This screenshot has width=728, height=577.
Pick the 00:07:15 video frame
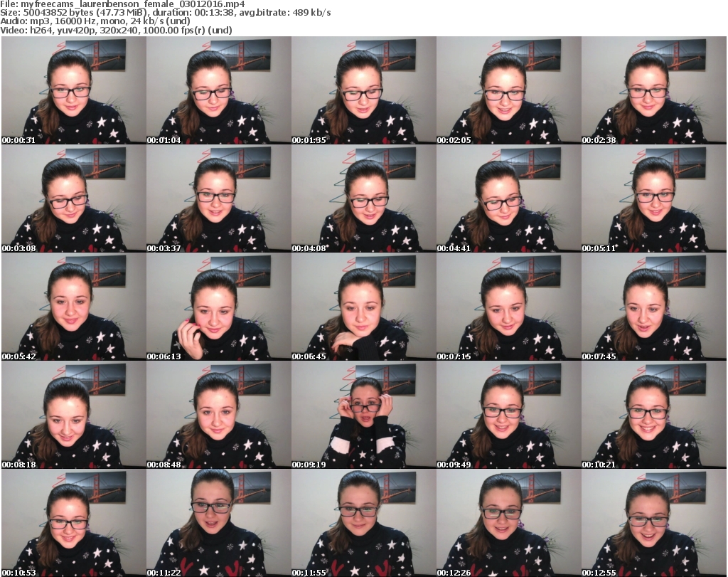(x=508, y=307)
